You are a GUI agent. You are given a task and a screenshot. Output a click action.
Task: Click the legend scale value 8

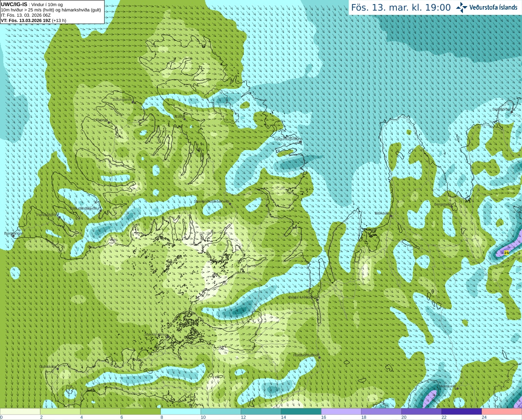(x=162, y=417)
